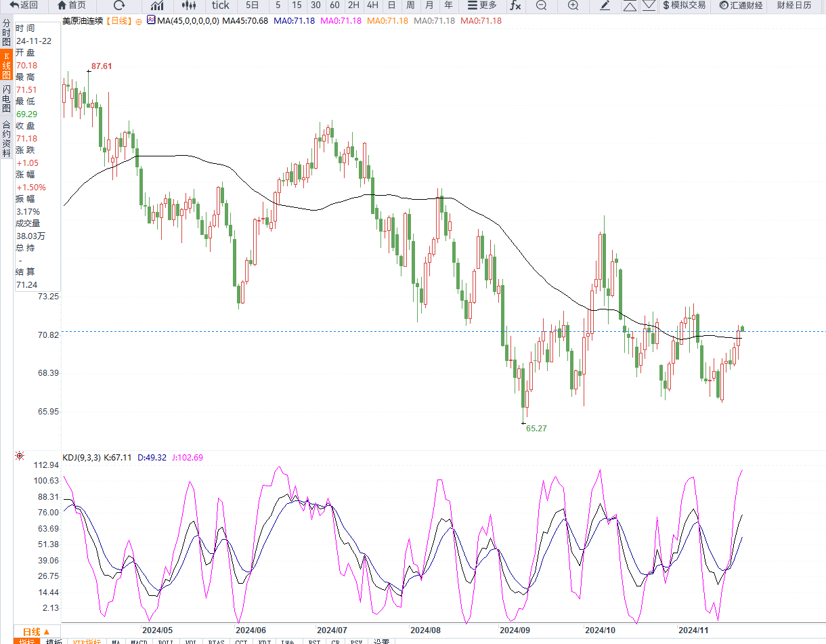Refresh chart with the reload icon
The height and width of the screenshot is (644, 826).
[120, 5]
